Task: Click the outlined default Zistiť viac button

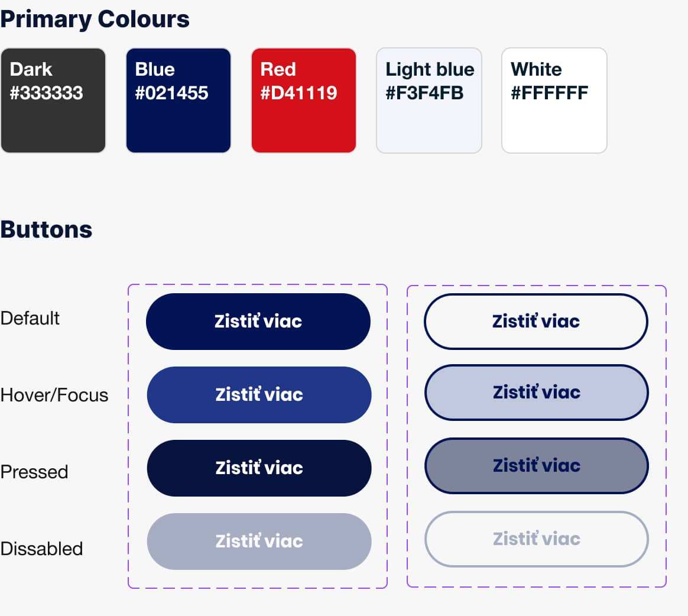Action: 536,322
